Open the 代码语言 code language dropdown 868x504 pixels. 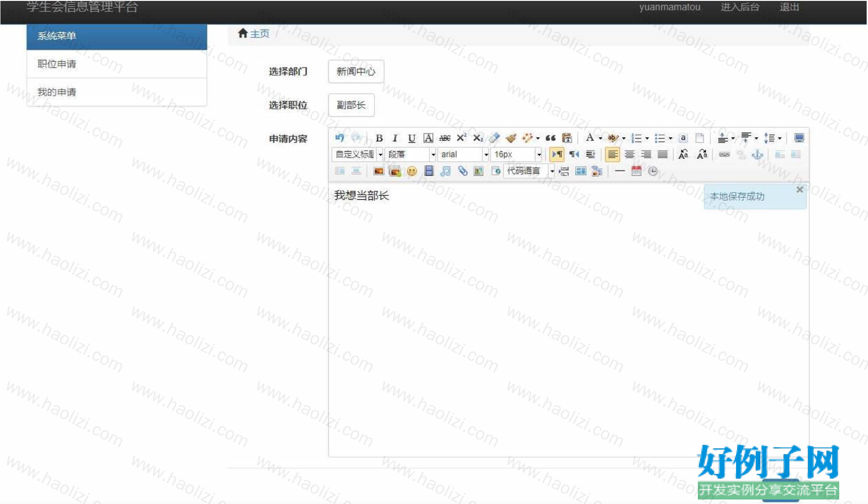(x=529, y=171)
